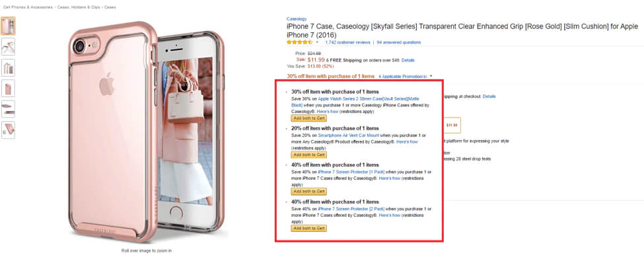Show the third product thumbnail image
This screenshot has height=259, width=644.
8,67
